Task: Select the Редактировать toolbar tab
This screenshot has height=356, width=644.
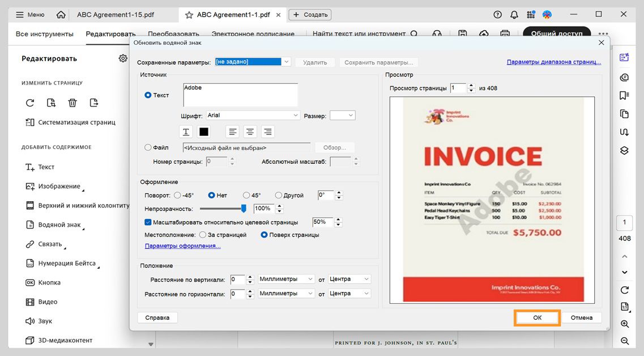Action: (x=110, y=33)
